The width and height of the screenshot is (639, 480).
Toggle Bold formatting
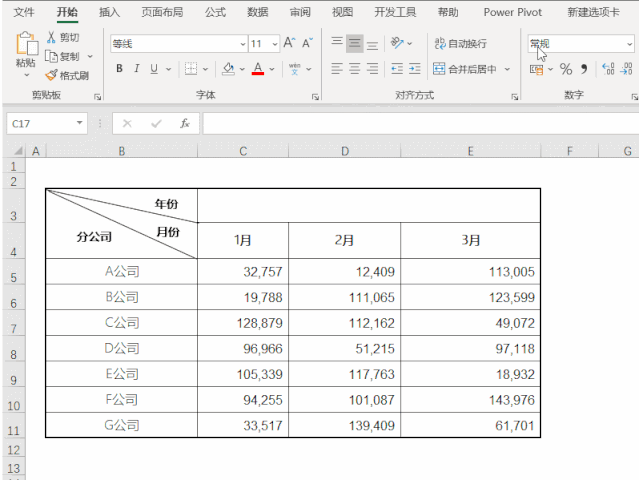[x=119, y=69]
